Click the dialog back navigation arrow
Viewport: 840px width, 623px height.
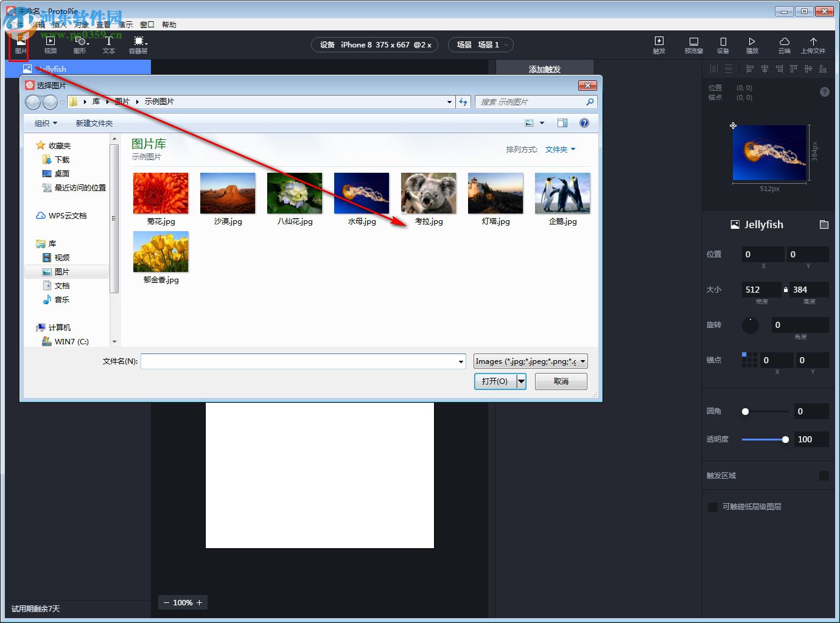point(33,102)
